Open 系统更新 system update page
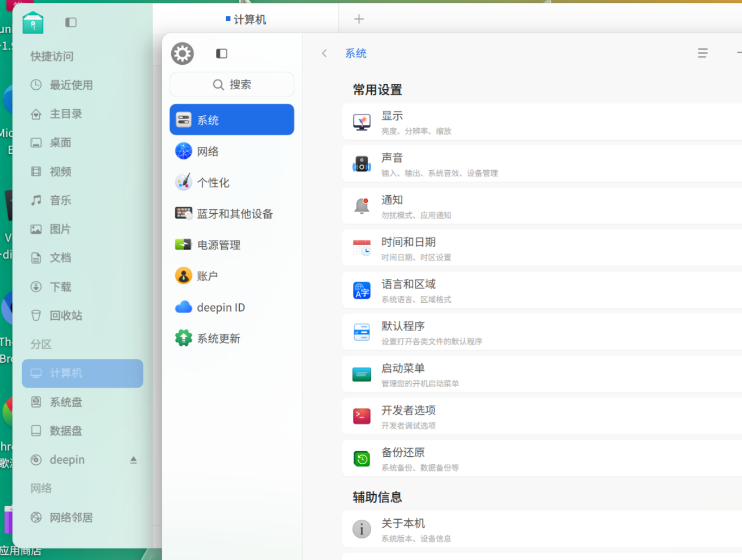This screenshot has height=560, width=742. (x=232, y=338)
